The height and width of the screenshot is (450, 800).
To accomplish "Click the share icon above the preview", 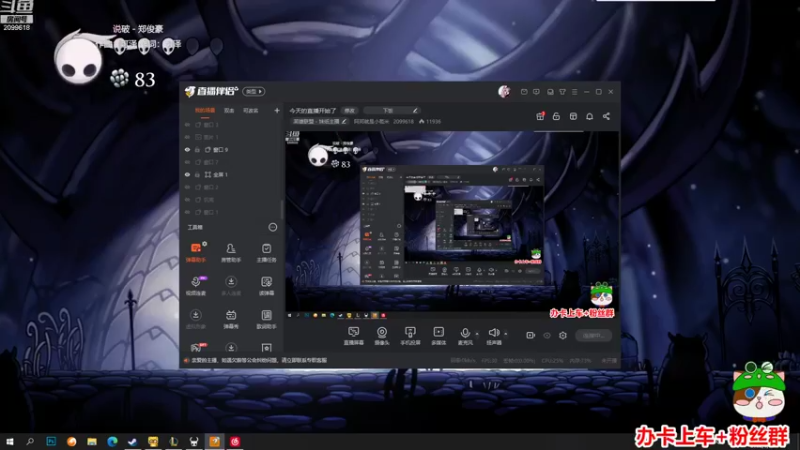I will pyautogui.click(x=606, y=116).
